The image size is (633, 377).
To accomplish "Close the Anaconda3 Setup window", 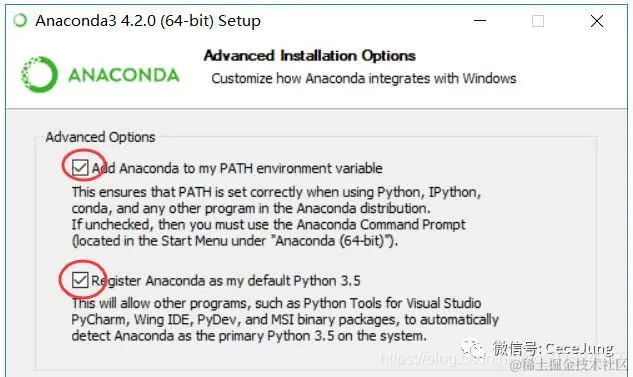I will pos(597,21).
